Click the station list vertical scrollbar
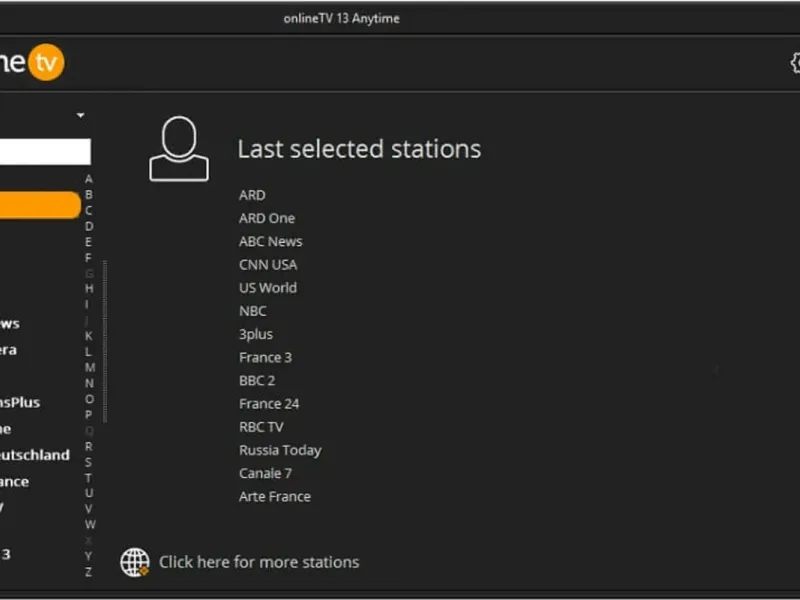This screenshot has width=800, height=600. [105, 340]
